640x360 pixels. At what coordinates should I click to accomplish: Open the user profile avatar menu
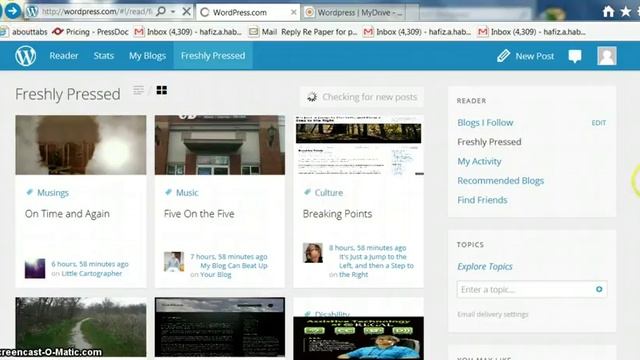pos(607,56)
